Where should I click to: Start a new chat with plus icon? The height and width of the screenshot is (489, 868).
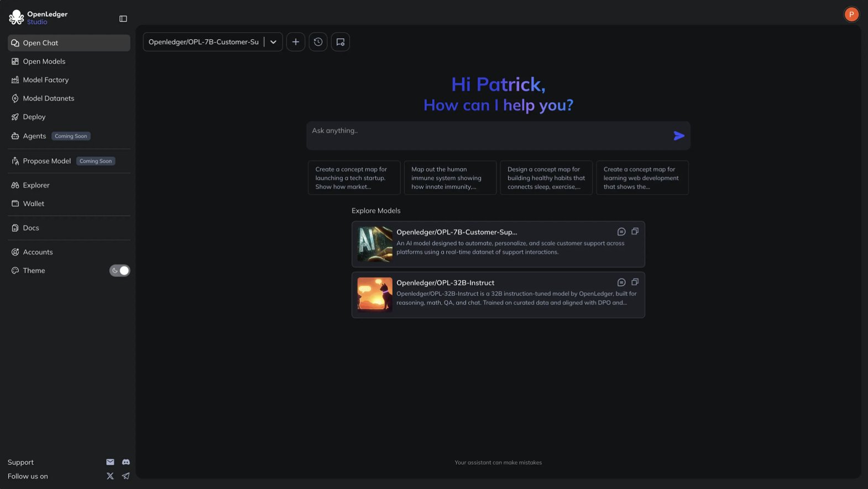pos(296,42)
